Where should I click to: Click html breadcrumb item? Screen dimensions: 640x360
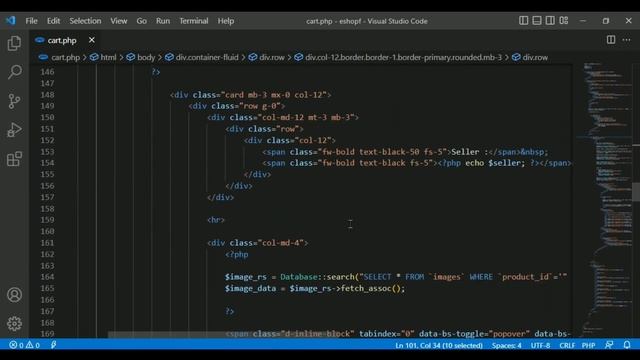pyautogui.click(x=103, y=58)
